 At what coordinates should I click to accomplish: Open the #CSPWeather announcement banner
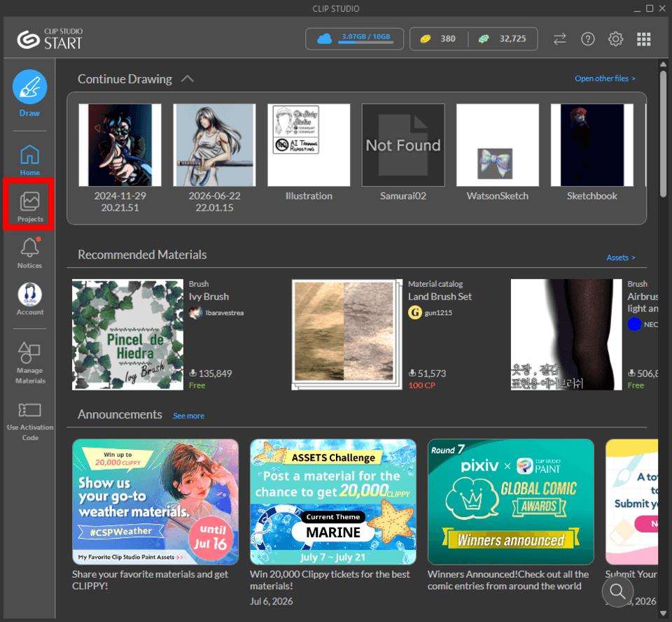pyautogui.click(x=155, y=502)
